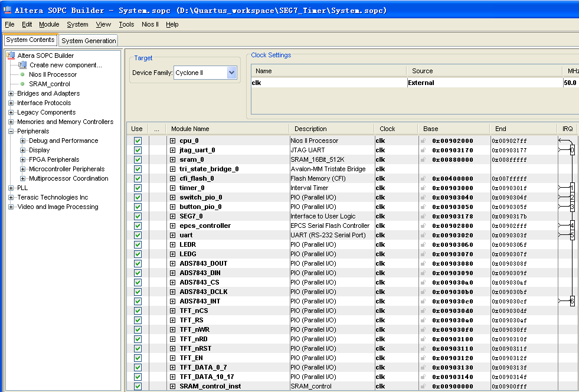
Task: Click the green dot beside Nios II Processor
Action: (22, 74)
